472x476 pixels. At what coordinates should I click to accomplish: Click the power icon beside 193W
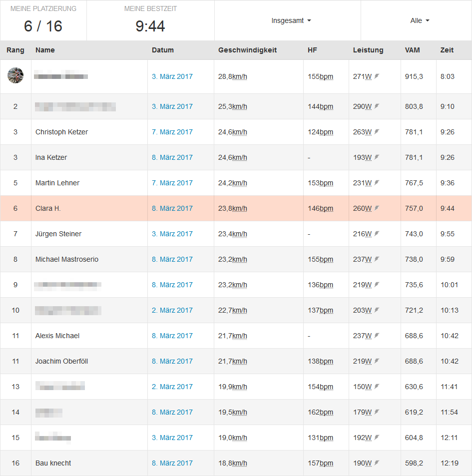(377, 157)
